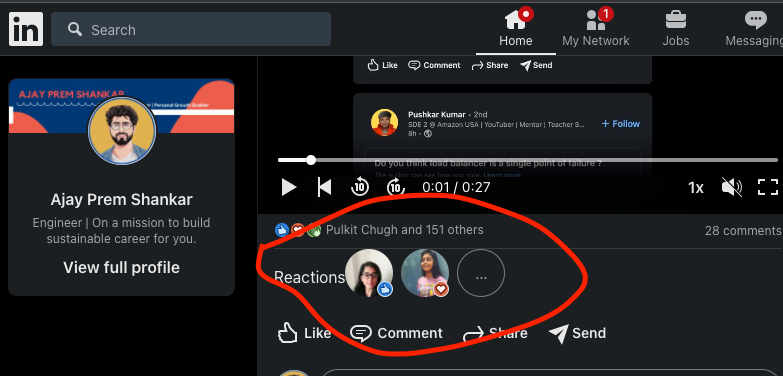Click the small Like button atop the video

coord(383,65)
